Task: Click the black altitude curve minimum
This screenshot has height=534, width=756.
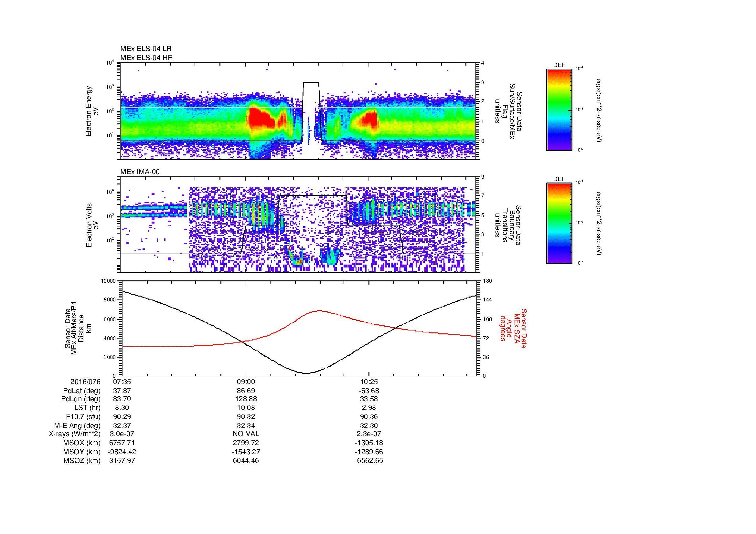Action: click(306, 373)
